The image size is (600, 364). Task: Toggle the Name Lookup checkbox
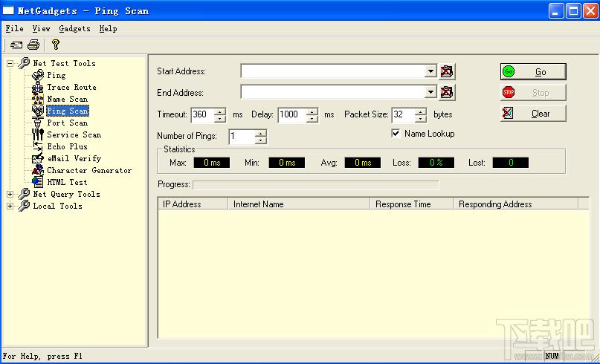pos(396,134)
